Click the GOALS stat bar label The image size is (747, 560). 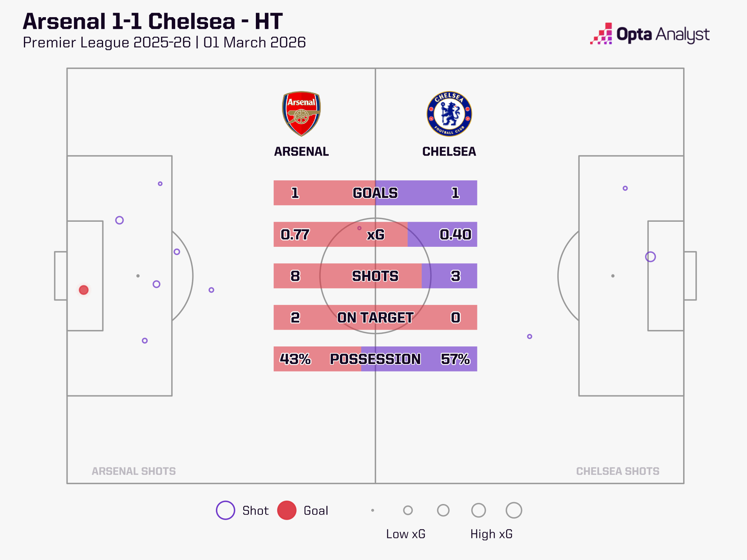[x=375, y=193]
